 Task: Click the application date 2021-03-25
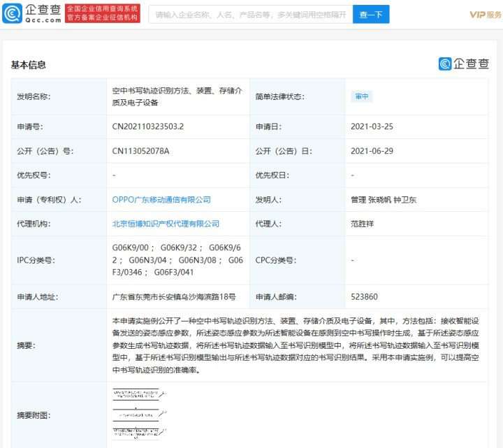[372, 127]
